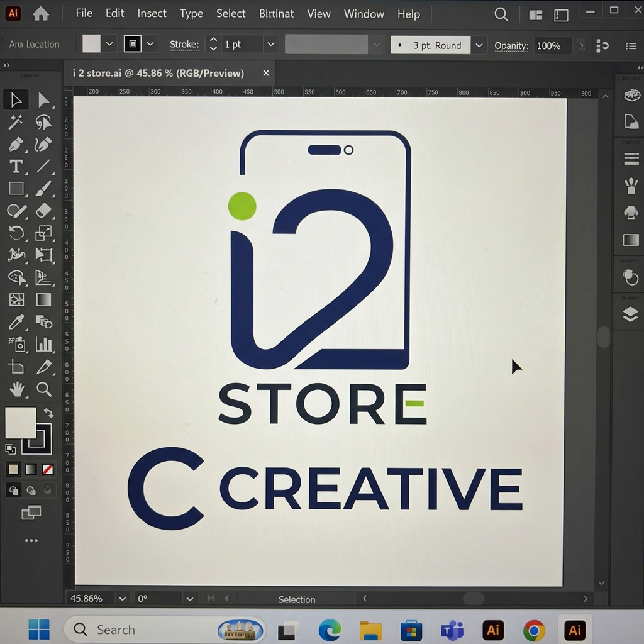Swap fill and stroke colors
Viewport: 644px width, 644px height.
[x=48, y=413]
